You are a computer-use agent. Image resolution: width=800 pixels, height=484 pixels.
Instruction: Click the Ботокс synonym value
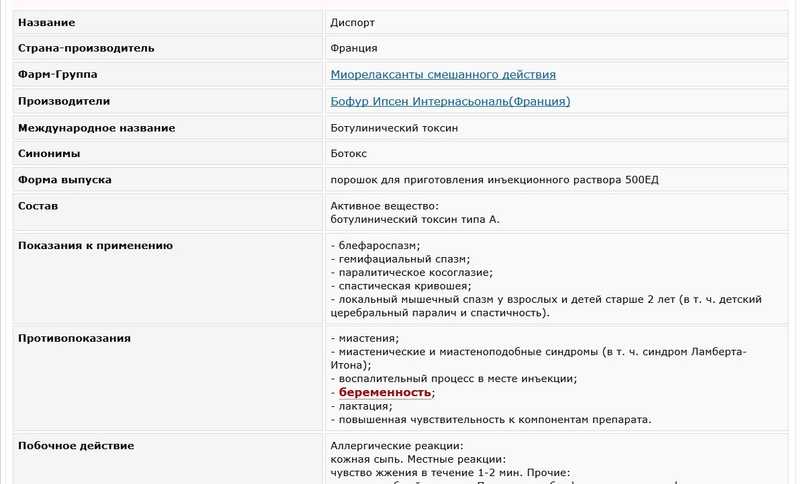click(348, 154)
